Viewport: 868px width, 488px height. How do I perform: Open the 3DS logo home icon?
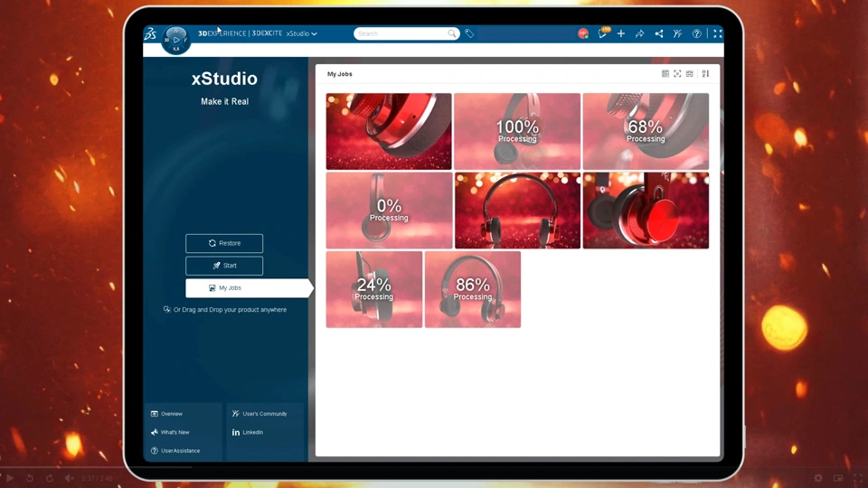point(151,33)
